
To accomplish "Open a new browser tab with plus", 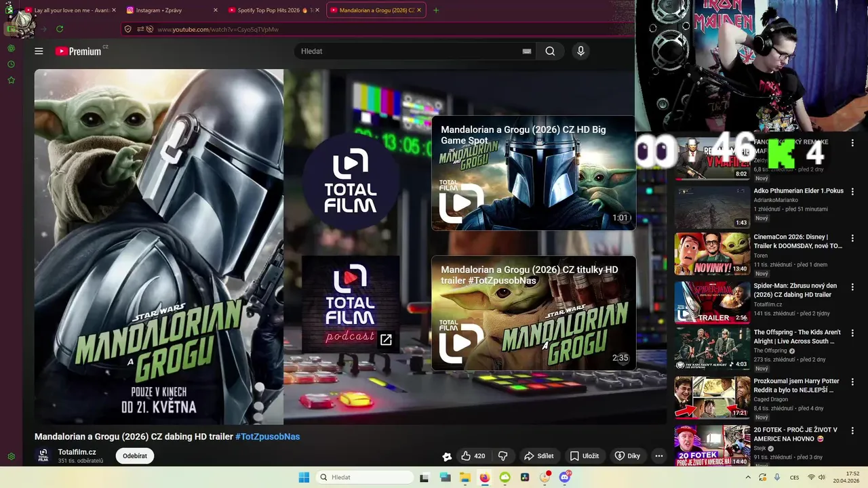I will [x=436, y=10].
